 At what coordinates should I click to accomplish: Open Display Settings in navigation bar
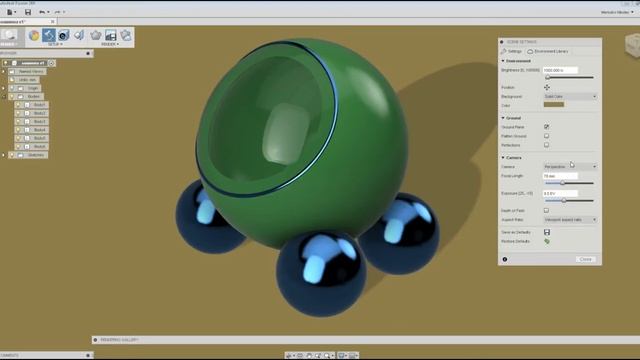342,356
